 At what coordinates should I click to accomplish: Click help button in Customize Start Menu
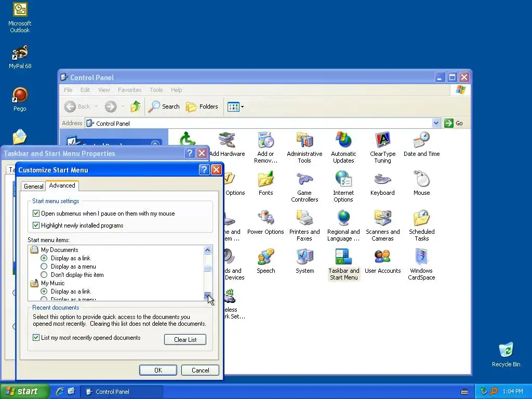204,170
